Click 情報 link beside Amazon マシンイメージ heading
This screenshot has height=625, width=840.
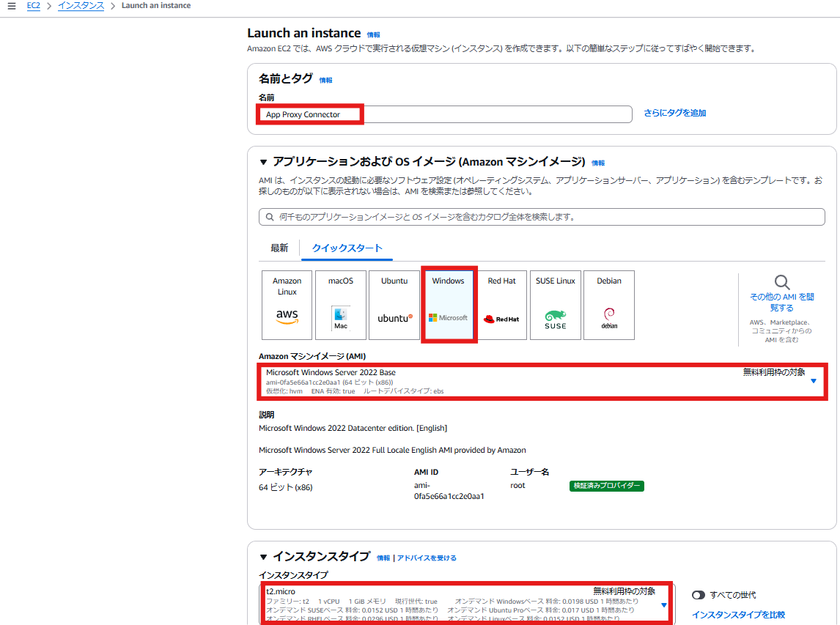tap(598, 163)
